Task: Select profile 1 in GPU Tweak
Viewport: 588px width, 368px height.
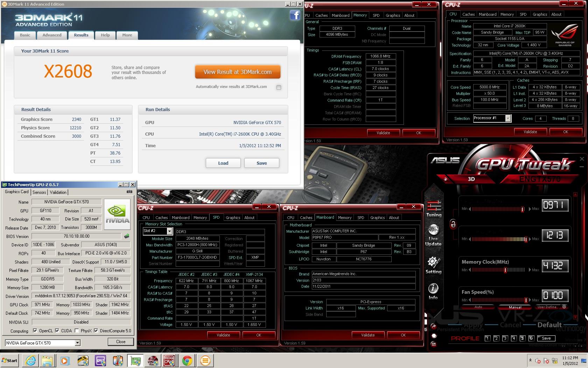Action: (x=487, y=338)
